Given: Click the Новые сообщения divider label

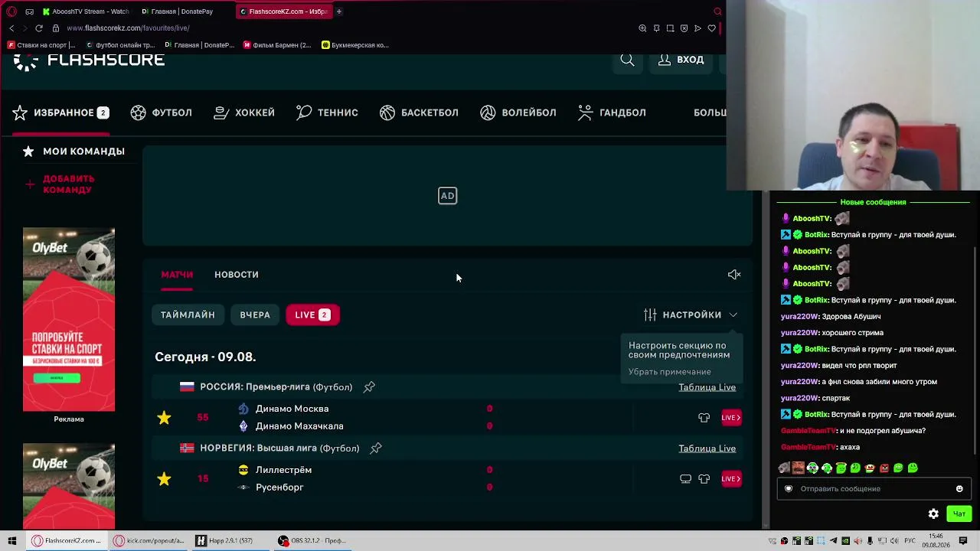Looking at the screenshot, I should pos(873,202).
